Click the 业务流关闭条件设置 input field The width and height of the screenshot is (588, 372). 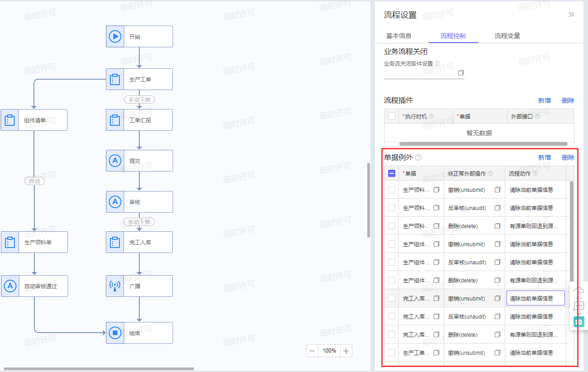click(424, 73)
